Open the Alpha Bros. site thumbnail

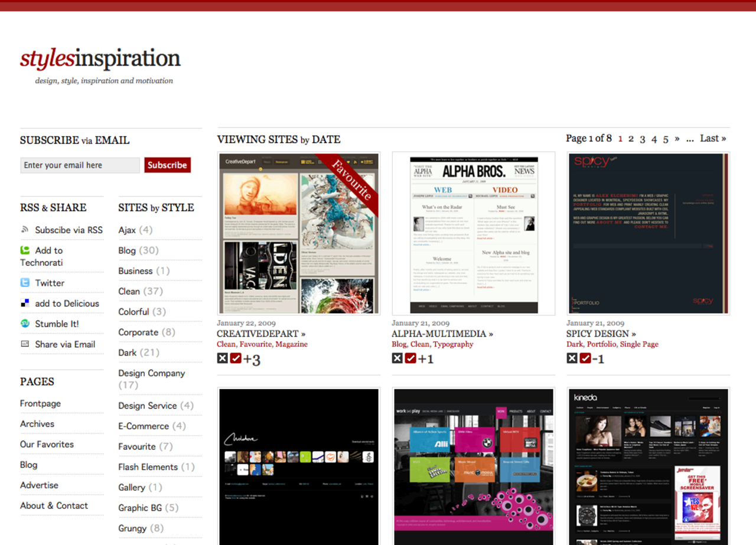click(474, 234)
